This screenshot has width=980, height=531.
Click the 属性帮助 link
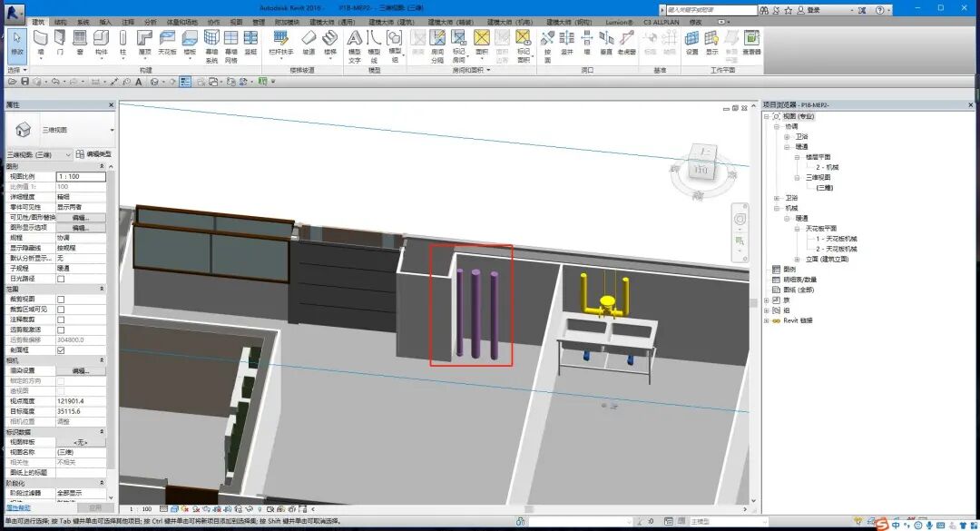[x=19, y=507]
